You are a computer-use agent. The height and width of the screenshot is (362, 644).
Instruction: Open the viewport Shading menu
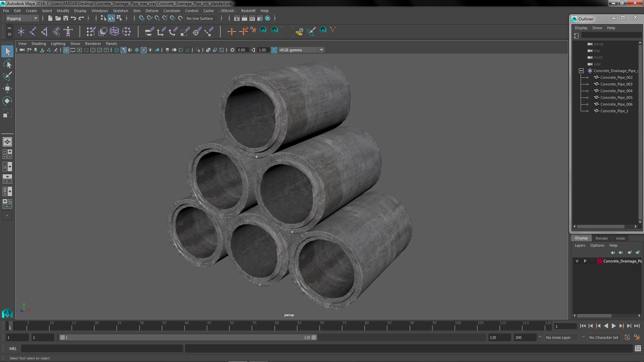(x=39, y=44)
